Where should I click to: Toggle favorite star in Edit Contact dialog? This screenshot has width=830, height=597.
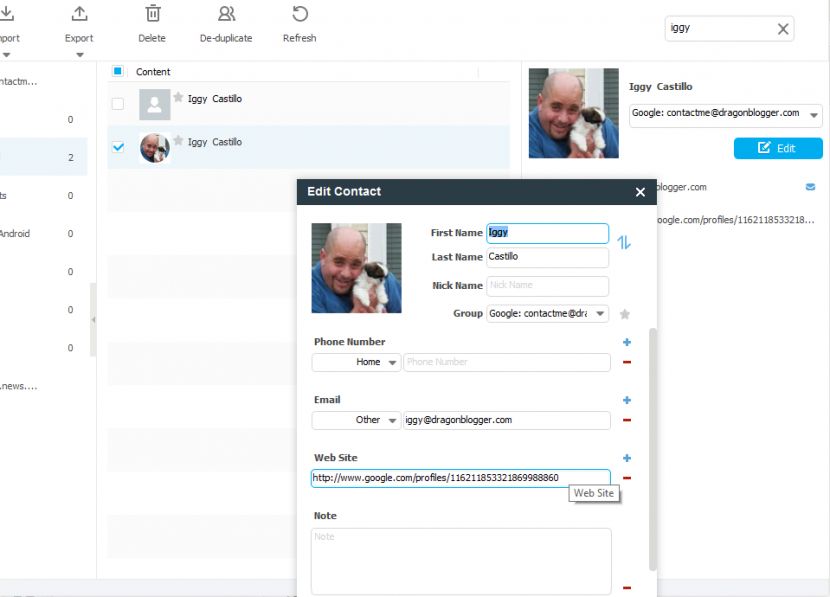[625, 314]
